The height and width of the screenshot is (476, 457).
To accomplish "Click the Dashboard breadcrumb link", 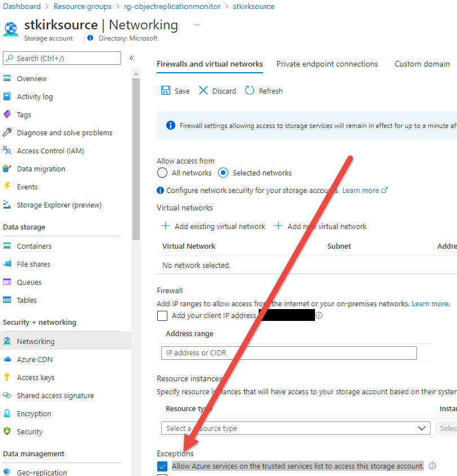I will tap(22, 6).
